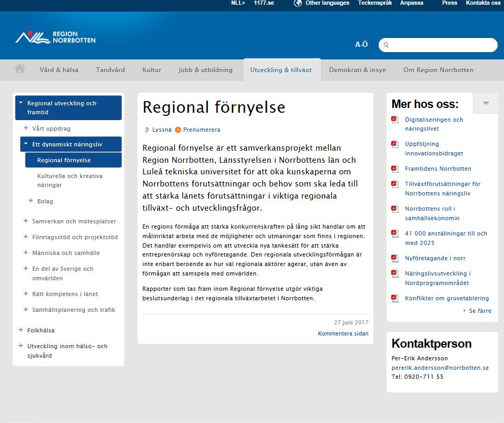This screenshot has width=504, height=423.
Task: Click the Anpassa link
Action: coord(412,3)
